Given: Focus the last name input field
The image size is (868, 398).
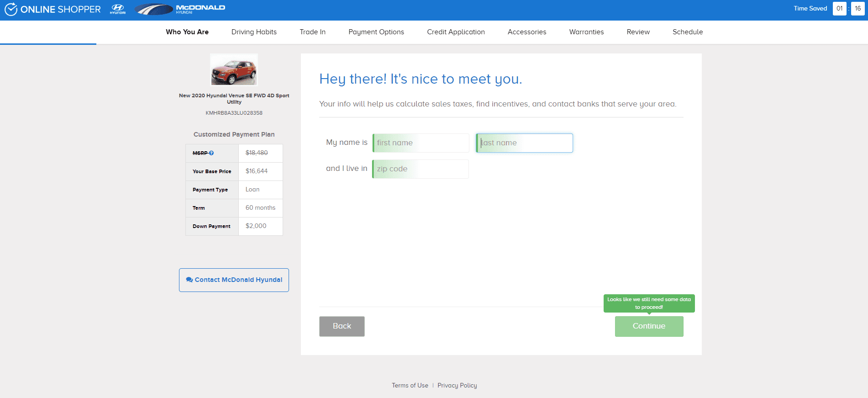Looking at the screenshot, I should point(524,143).
